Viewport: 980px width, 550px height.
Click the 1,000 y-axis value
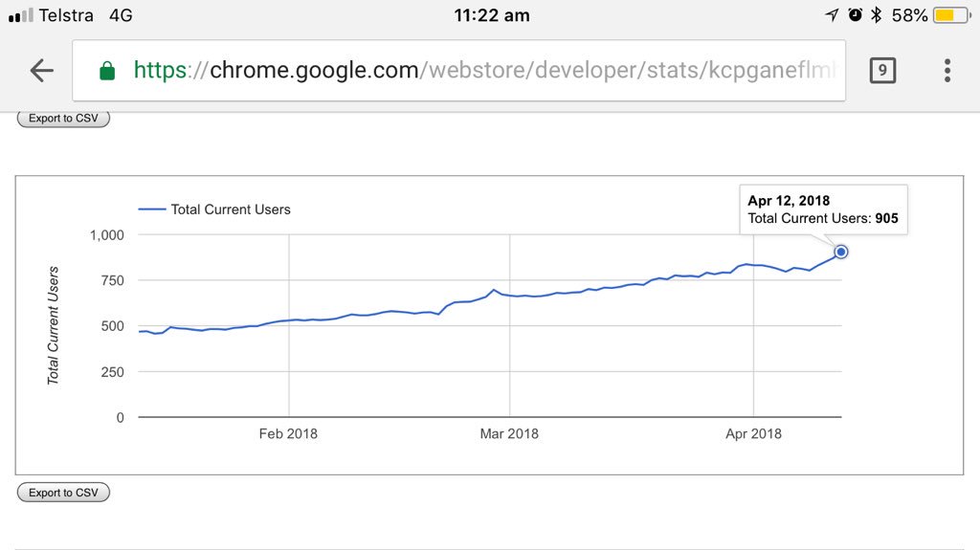click(x=107, y=235)
